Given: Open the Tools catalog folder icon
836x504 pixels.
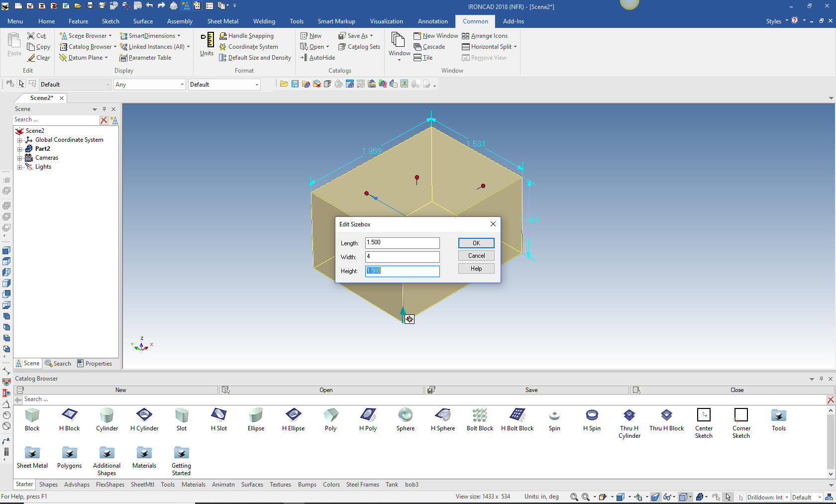Looking at the screenshot, I should (779, 415).
